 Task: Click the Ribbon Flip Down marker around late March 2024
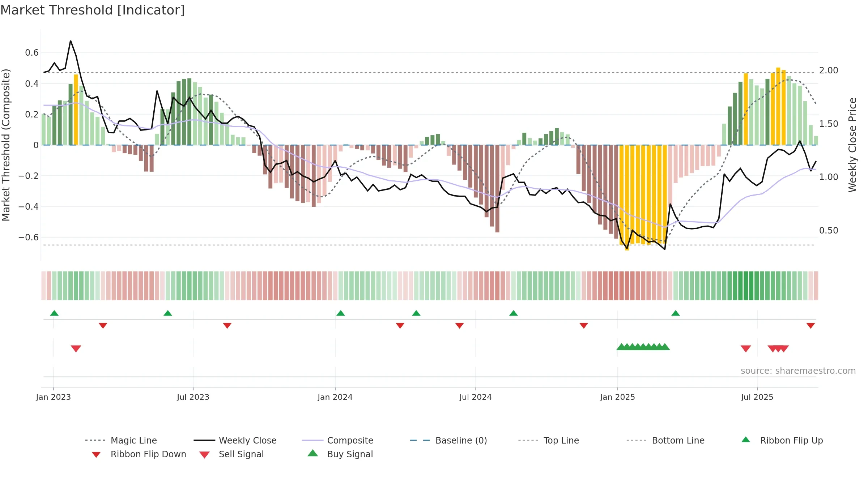coord(400,326)
